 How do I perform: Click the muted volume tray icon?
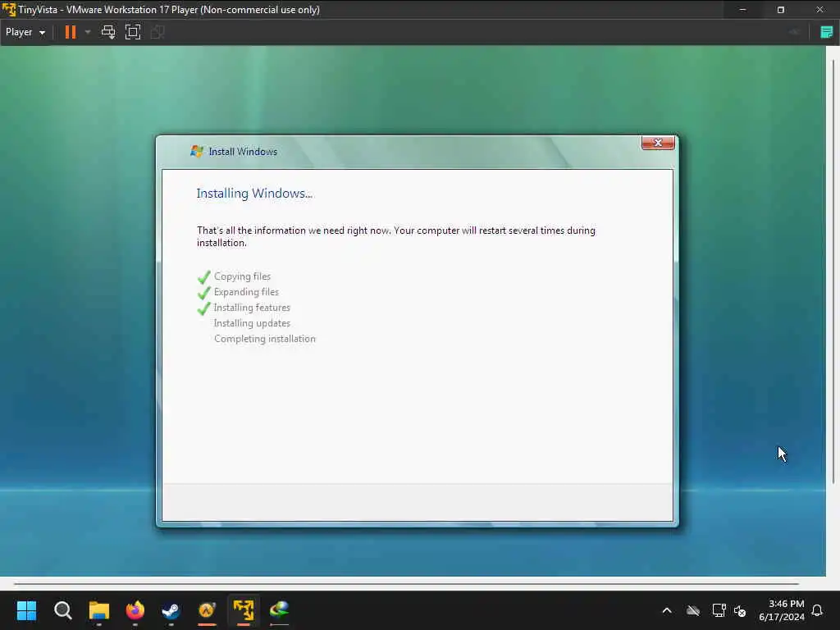[x=740, y=610]
